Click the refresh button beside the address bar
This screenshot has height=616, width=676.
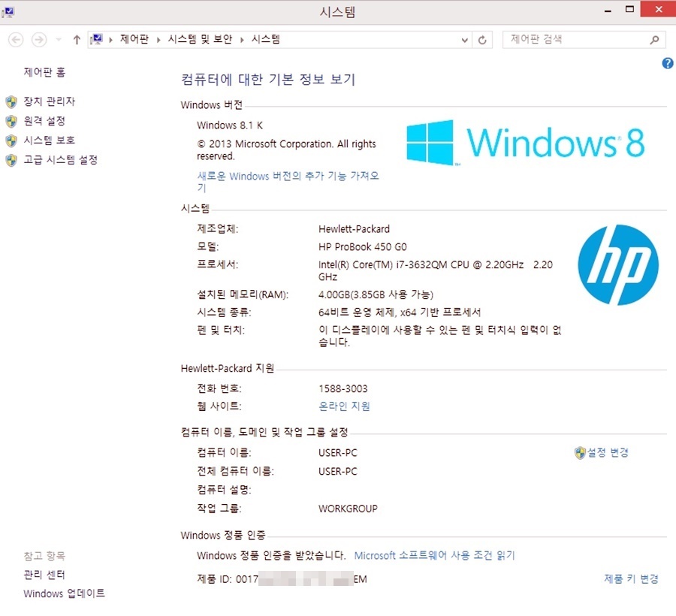pos(482,40)
